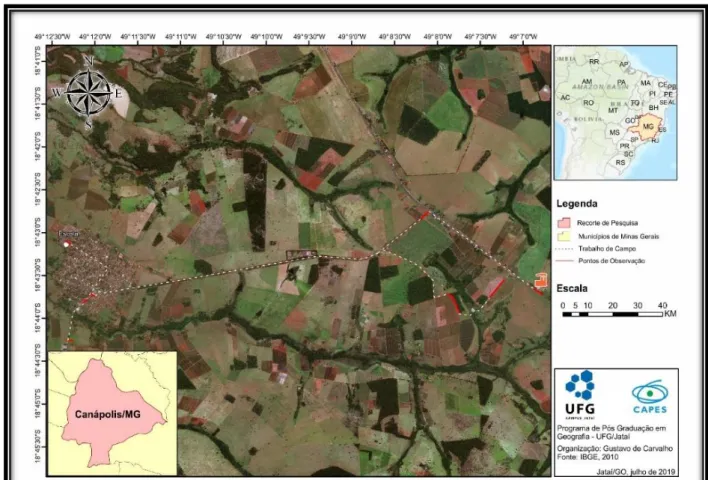Click the 'Municípios de Minas Gerais' legend label
708x480 pixels.
(618, 236)
